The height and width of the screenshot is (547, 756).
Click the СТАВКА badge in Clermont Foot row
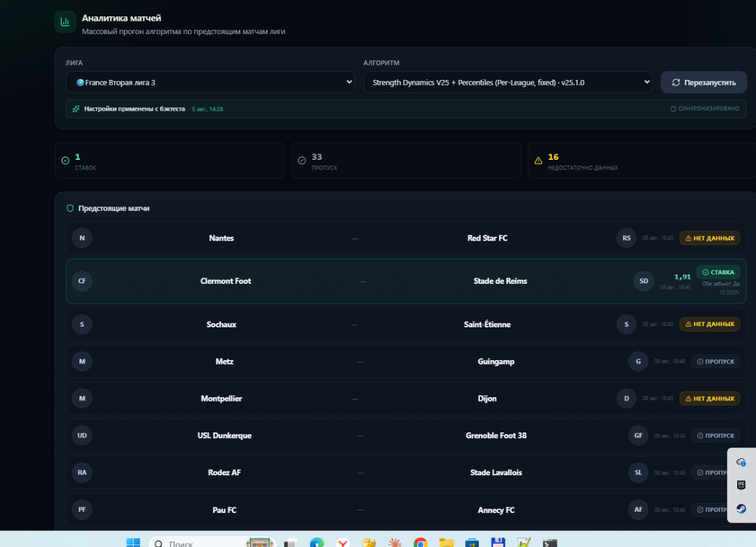coord(718,272)
